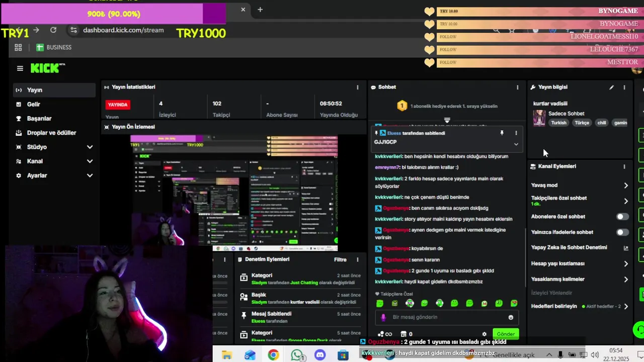Viewport: 644px width, 362px height.
Task: Open the pinned message options menu
Action: tap(516, 133)
